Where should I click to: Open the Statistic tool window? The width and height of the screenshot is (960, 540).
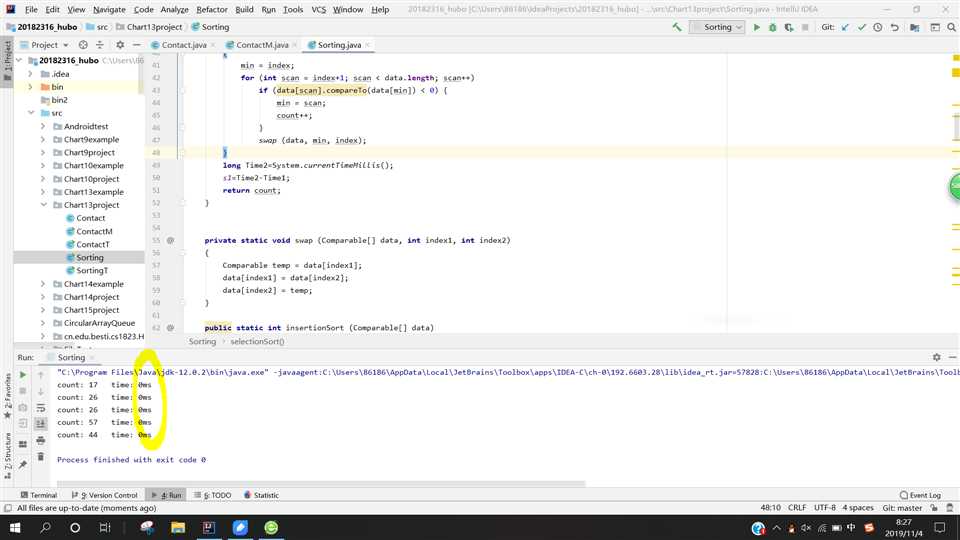[261, 495]
